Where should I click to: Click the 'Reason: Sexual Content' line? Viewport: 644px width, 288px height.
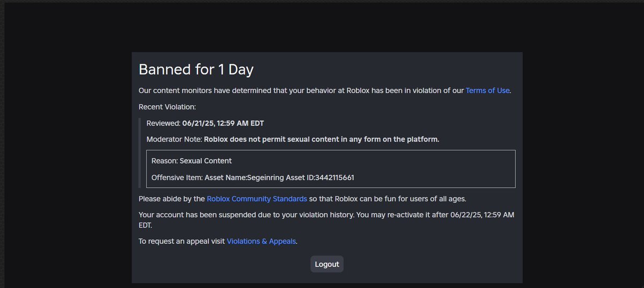pyautogui.click(x=192, y=161)
